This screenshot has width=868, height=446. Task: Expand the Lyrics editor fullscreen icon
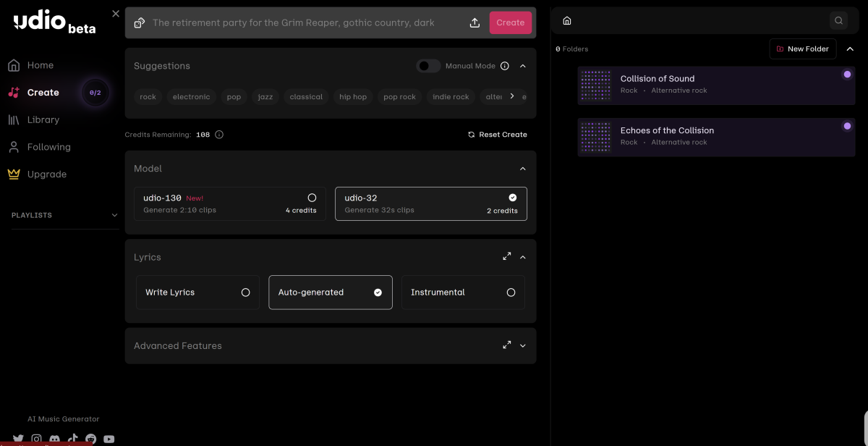point(507,256)
